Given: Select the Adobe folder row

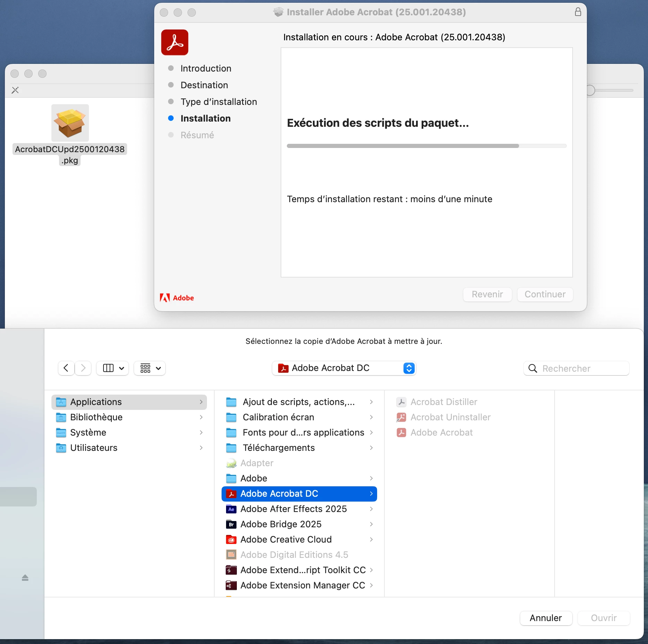Looking at the screenshot, I should 299,478.
